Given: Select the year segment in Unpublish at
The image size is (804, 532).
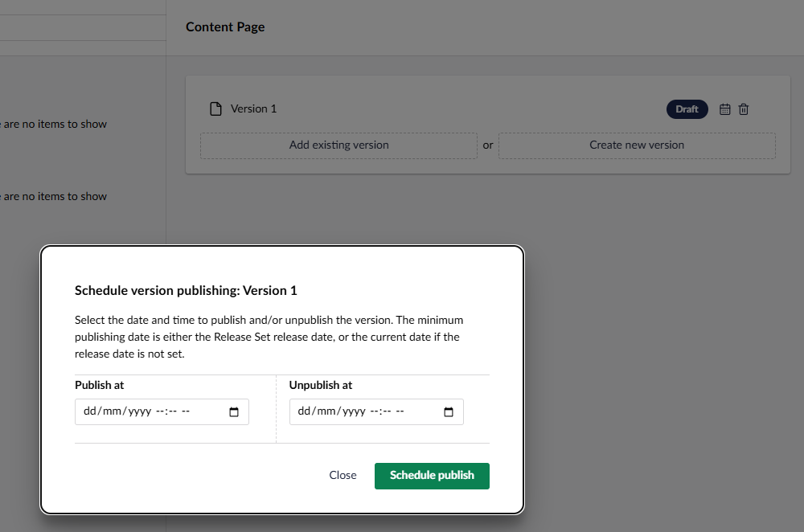Looking at the screenshot, I should pyautogui.click(x=354, y=411).
